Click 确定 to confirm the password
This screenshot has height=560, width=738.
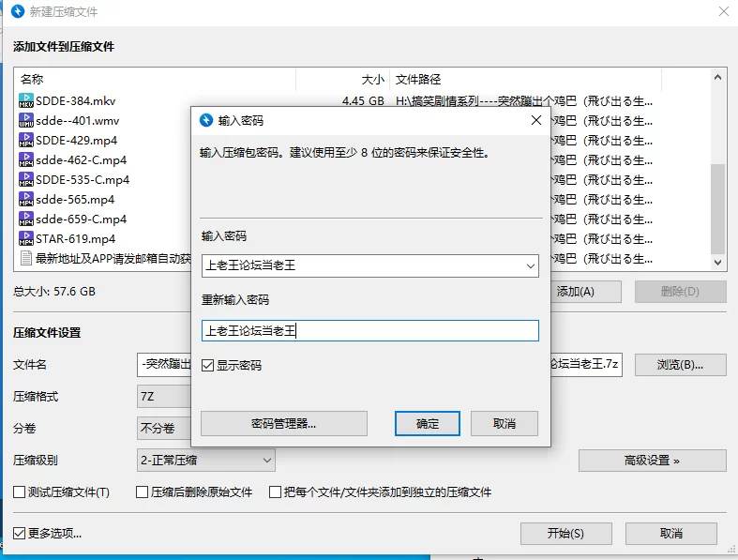tap(428, 423)
